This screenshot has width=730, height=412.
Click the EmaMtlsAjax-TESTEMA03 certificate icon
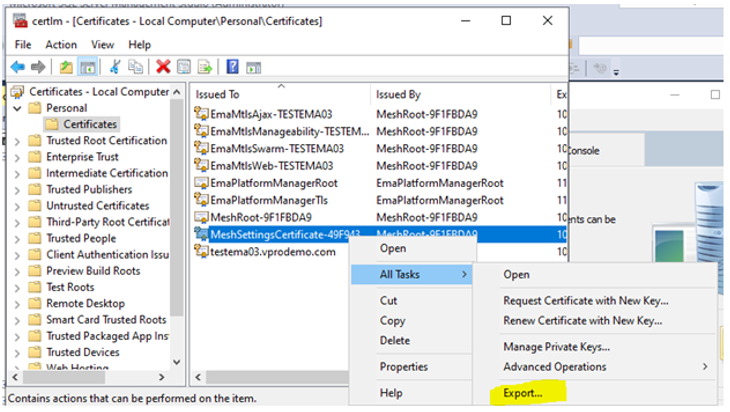tap(201, 114)
